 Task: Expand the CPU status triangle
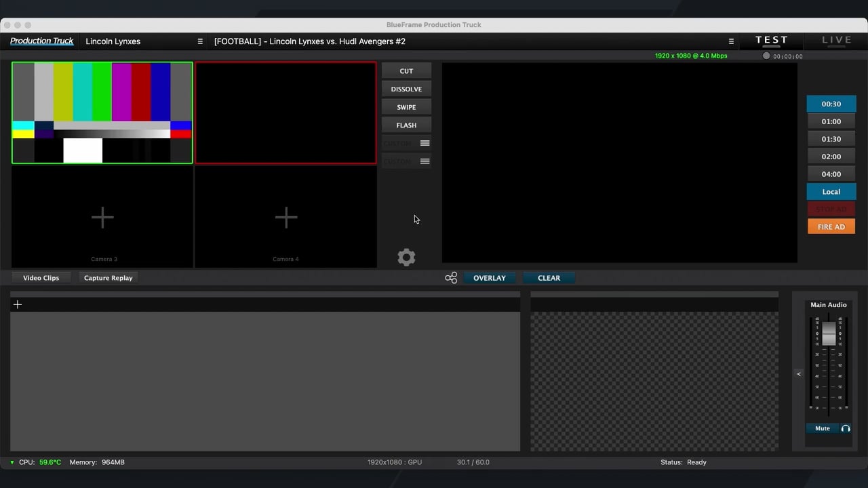[12, 462]
